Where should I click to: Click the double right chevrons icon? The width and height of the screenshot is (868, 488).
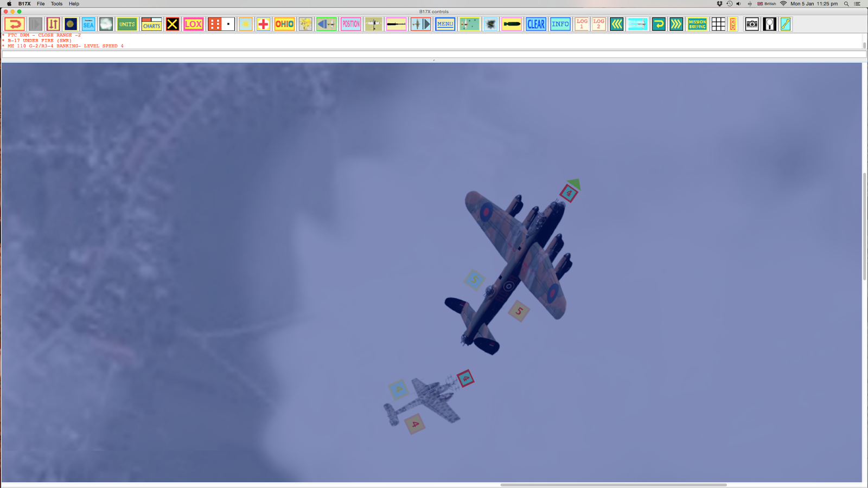pyautogui.click(x=676, y=24)
